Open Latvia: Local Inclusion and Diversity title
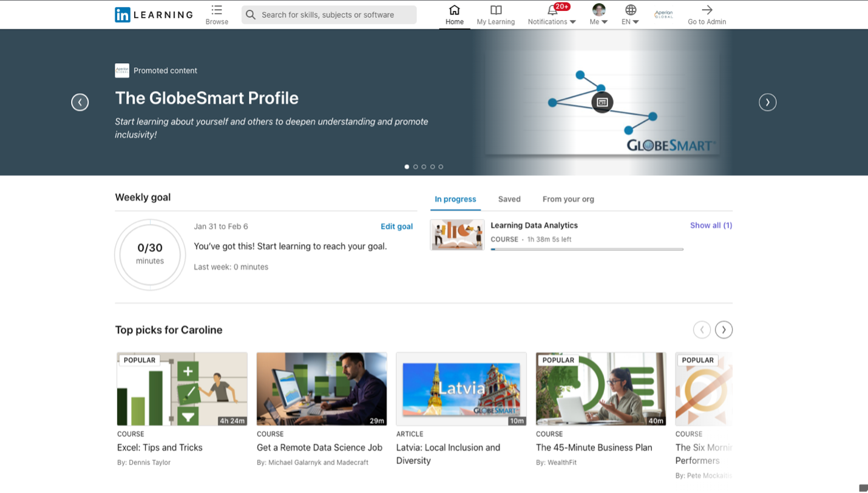This screenshot has width=868, height=493. point(449,454)
